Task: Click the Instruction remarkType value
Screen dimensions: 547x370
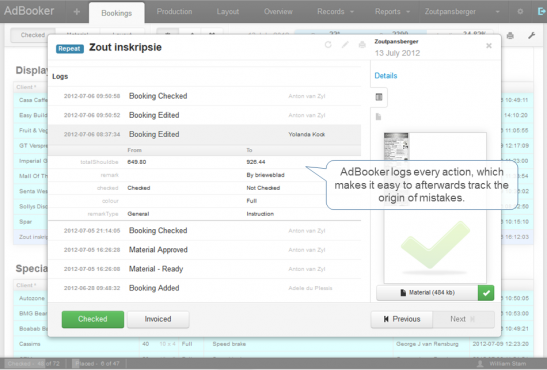Action: coord(260,214)
